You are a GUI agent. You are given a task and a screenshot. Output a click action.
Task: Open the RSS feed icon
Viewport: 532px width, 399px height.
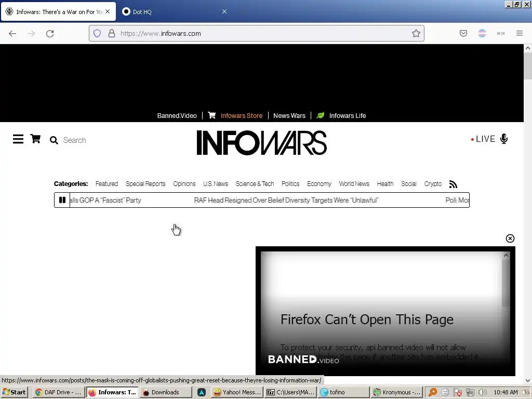coord(453,184)
